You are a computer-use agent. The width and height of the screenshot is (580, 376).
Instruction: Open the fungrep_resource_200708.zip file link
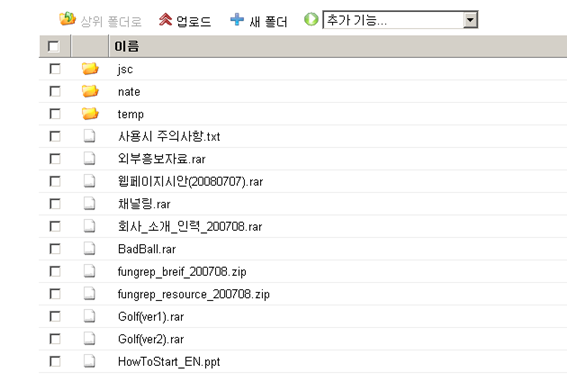[193, 294]
